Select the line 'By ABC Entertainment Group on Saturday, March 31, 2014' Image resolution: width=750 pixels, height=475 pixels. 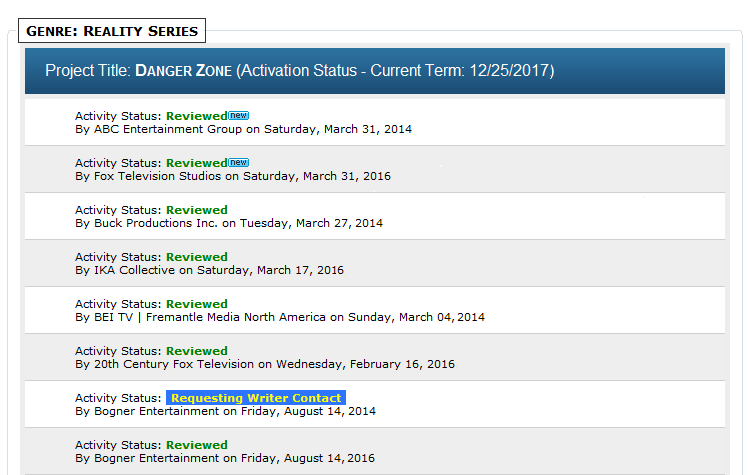243,129
